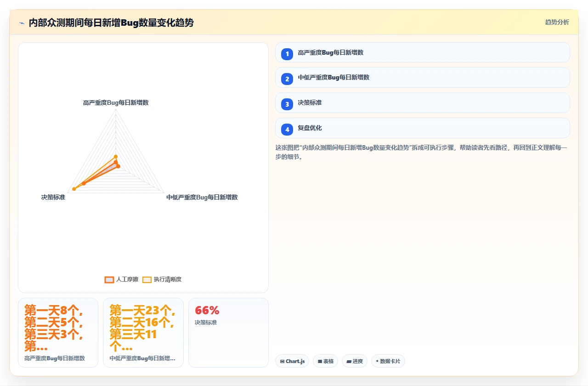588x386 pixels.
Task: Click radar axis label 高严重度Bug每日新增数
Action: coord(116,102)
